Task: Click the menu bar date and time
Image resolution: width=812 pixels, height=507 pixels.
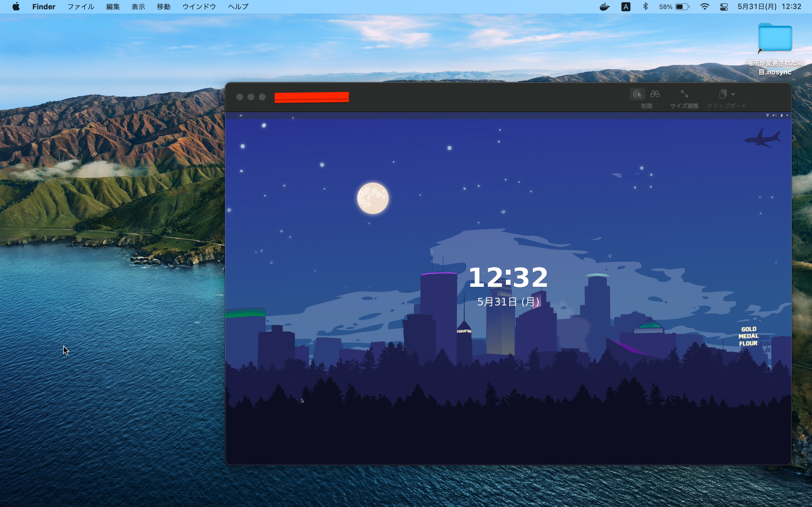Action: pos(769,7)
